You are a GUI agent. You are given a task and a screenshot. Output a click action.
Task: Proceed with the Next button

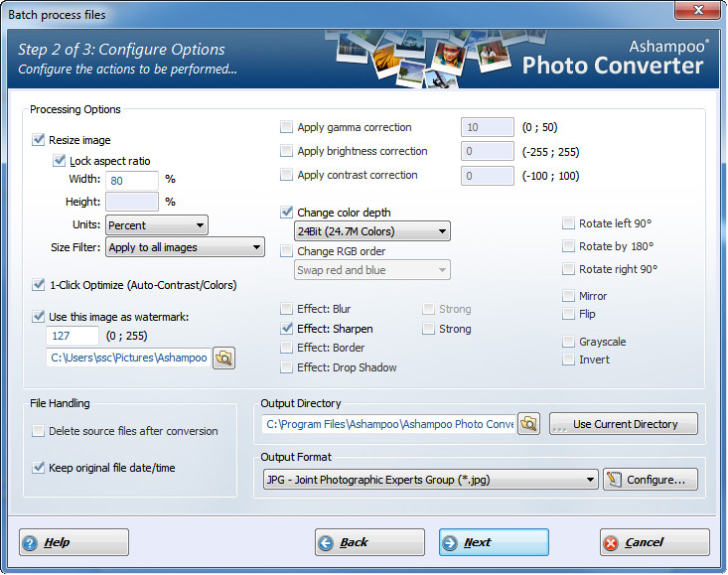(494, 542)
